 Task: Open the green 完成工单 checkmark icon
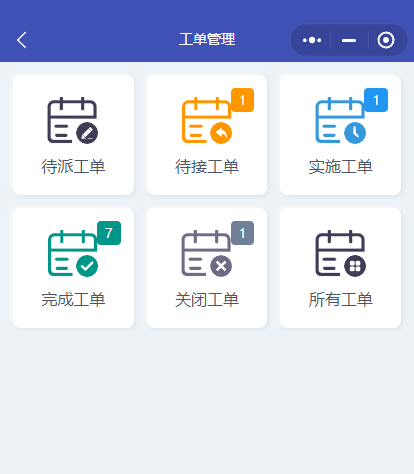pyautogui.click(x=73, y=253)
